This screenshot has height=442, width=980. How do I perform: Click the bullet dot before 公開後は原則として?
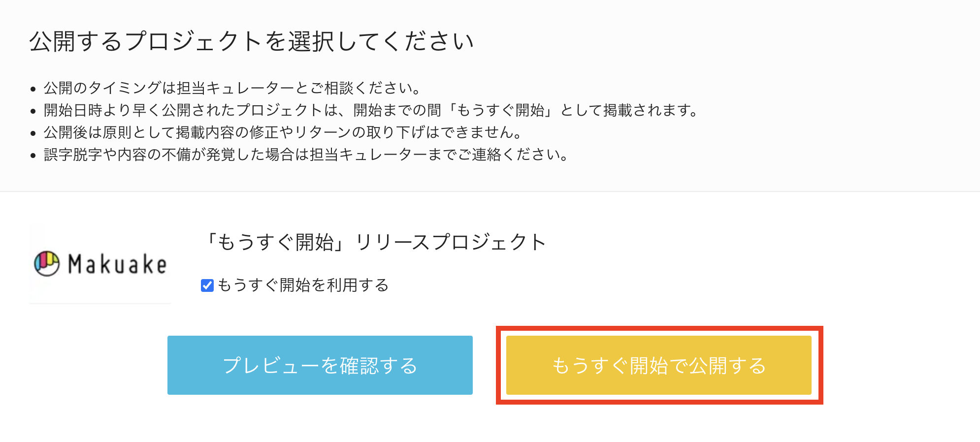pyautogui.click(x=33, y=133)
